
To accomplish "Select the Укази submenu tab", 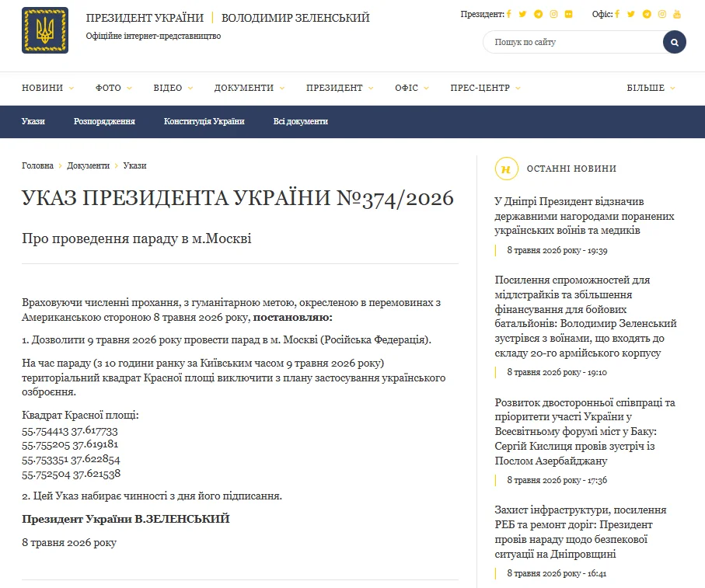I will point(33,121).
